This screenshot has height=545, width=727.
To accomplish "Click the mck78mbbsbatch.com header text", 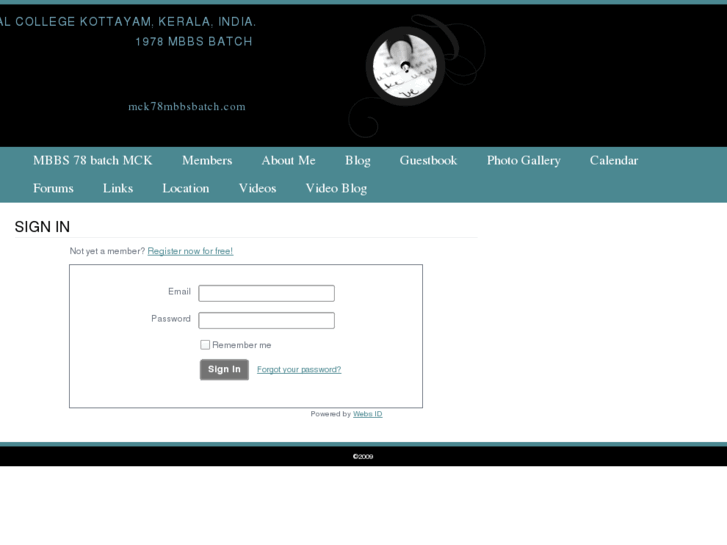I will pyautogui.click(x=187, y=107).
